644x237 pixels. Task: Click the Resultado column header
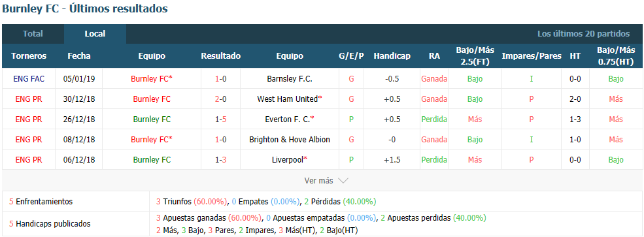[x=220, y=56]
